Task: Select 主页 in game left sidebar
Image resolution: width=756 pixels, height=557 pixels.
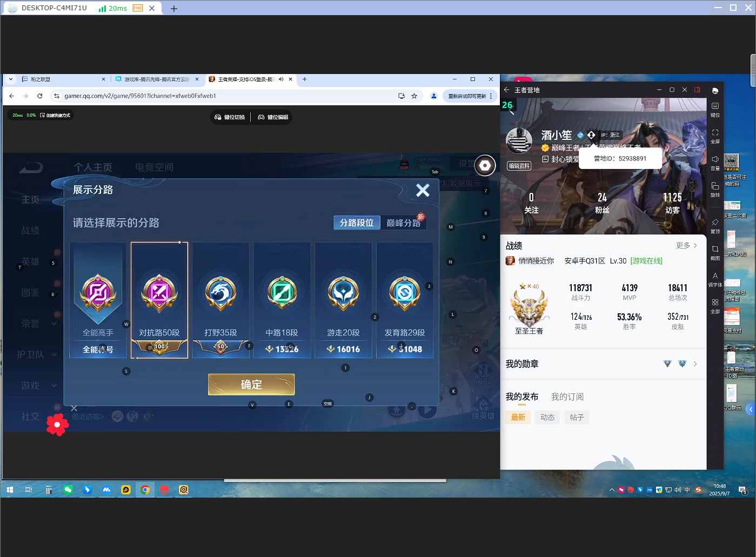Action: pyautogui.click(x=30, y=200)
